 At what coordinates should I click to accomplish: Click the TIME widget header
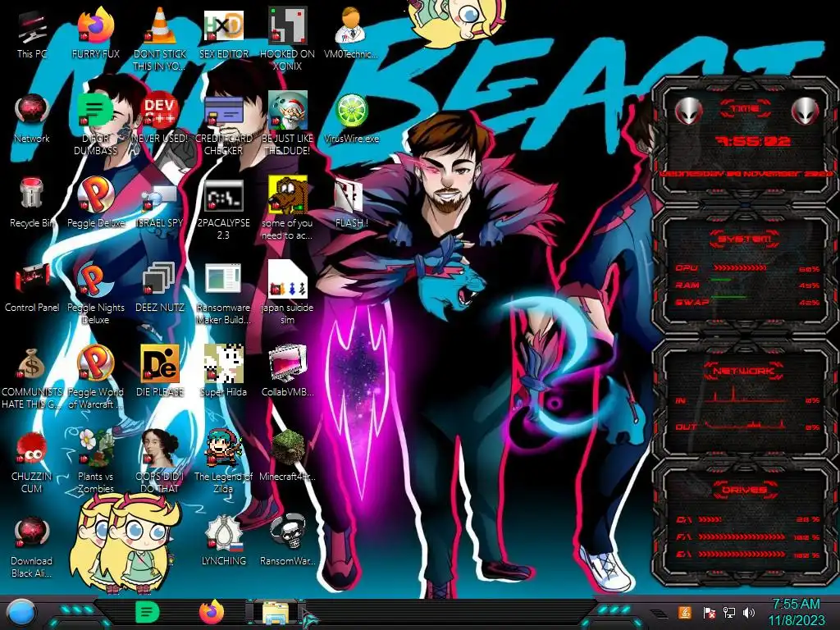745,109
